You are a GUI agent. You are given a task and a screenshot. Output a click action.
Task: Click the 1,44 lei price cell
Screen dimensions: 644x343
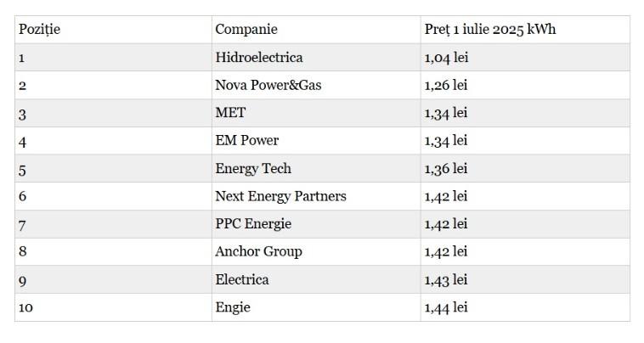pos(446,307)
